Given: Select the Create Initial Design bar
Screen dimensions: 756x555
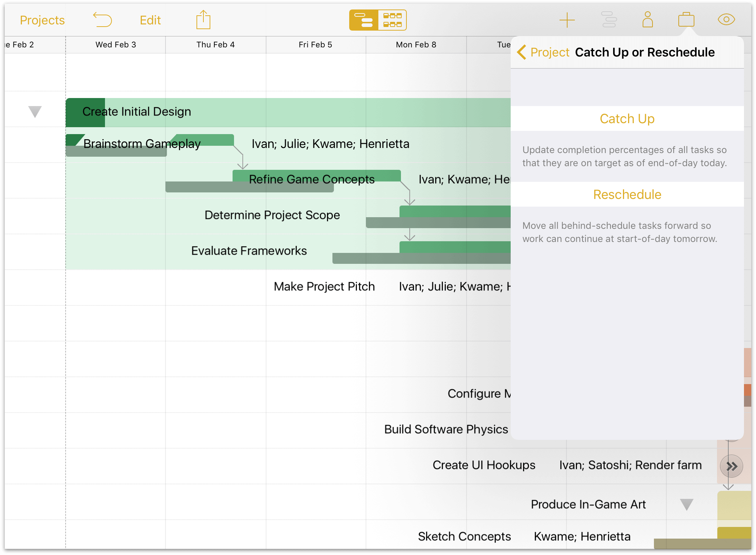Looking at the screenshot, I should point(288,112).
